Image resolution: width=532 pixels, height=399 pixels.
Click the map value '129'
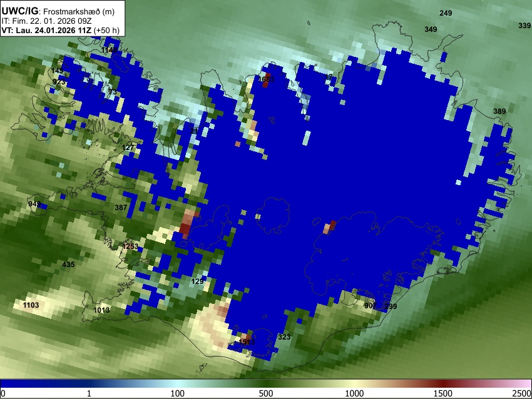(197, 281)
